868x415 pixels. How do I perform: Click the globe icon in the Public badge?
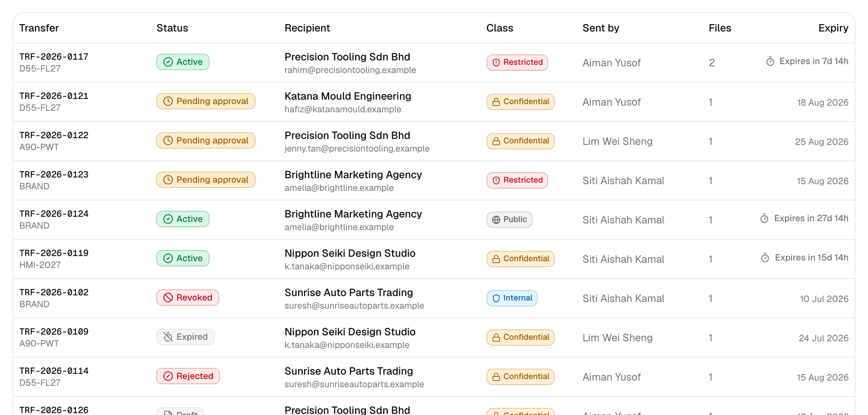pos(496,220)
